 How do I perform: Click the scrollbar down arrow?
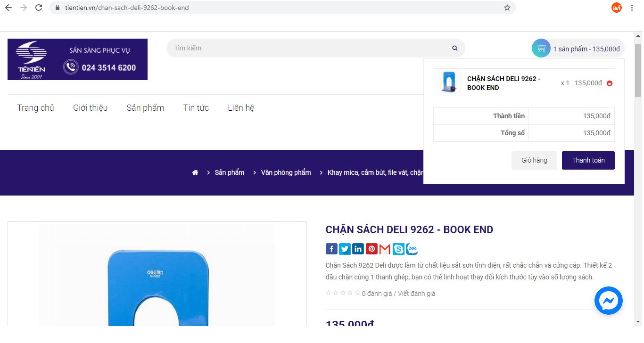(638, 322)
